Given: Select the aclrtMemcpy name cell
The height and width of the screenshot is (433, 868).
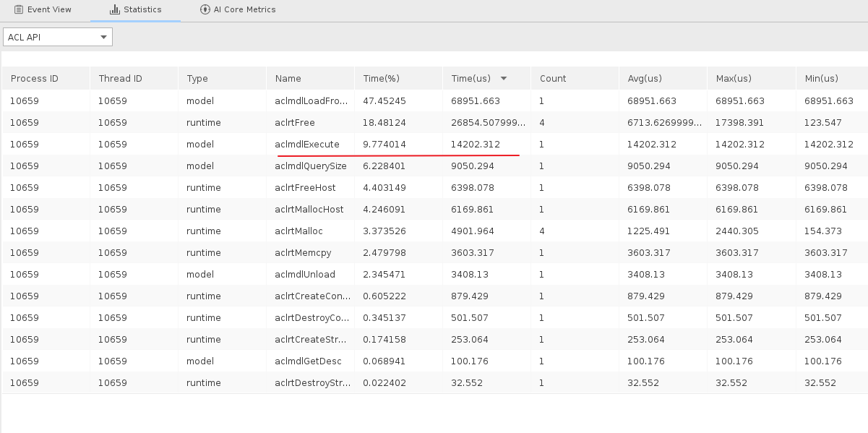Looking at the screenshot, I should point(311,253).
